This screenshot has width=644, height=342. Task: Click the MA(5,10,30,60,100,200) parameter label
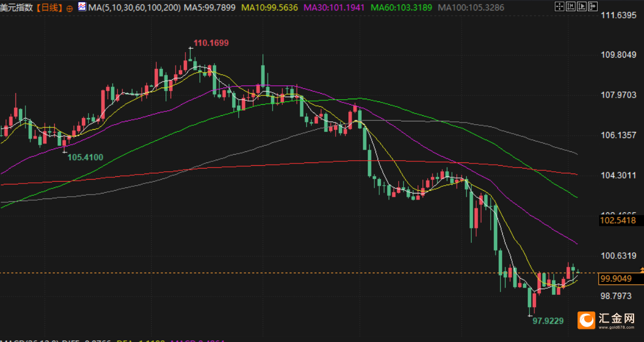[x=135, y=7]
